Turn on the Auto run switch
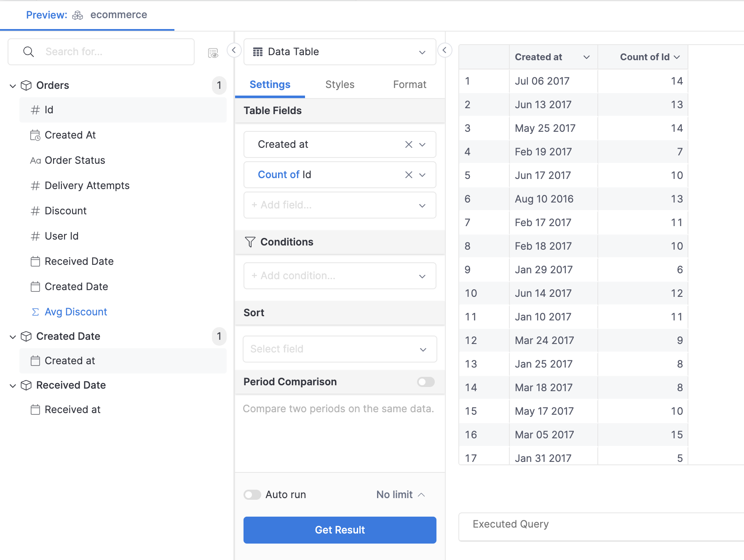This screenshot has width=744, height=560. [x=252, y=495]
